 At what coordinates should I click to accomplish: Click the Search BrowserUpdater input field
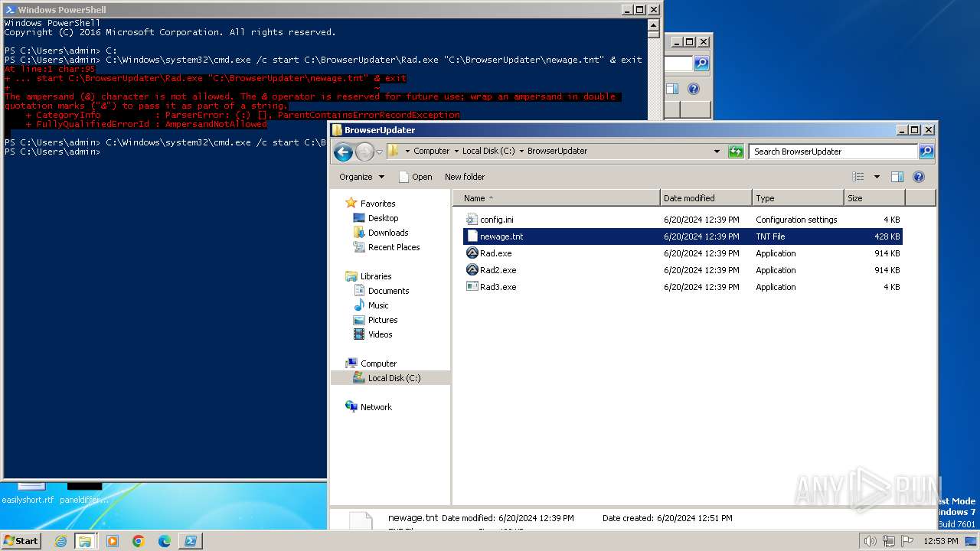coord(834,152)
